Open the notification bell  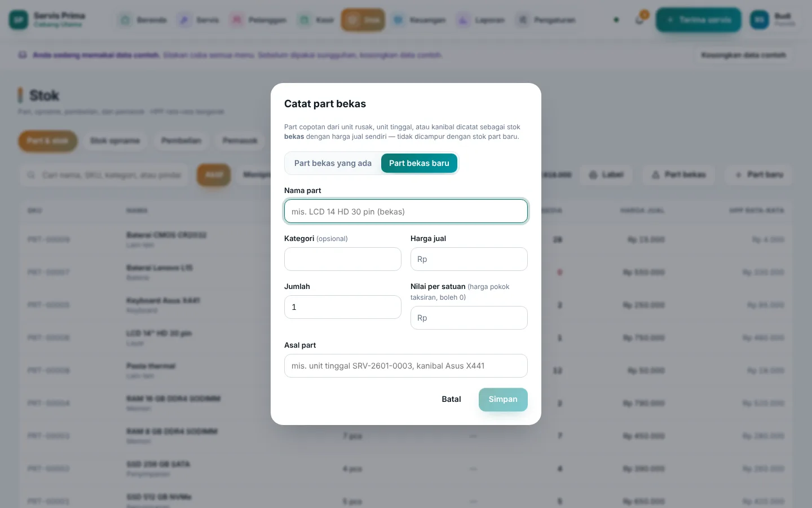pos(639,20)
